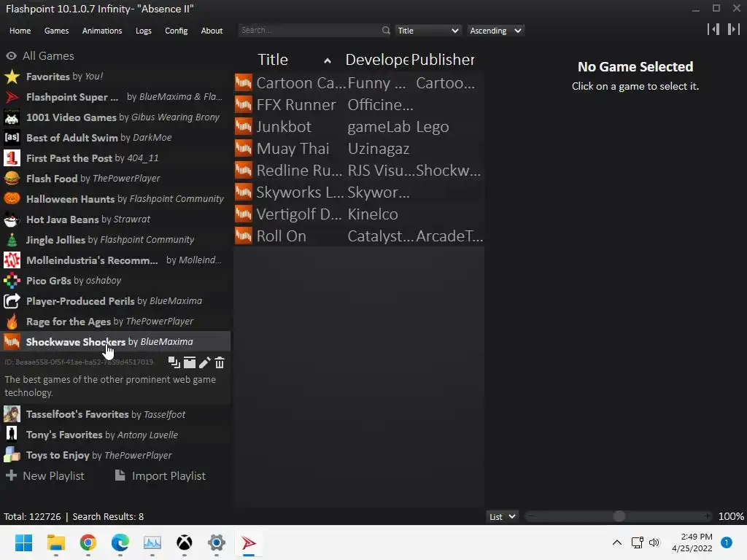The height and width of the screenshot is (560, 747).
Task: Open the Ascending order dropdown
Action: point(495,31)
